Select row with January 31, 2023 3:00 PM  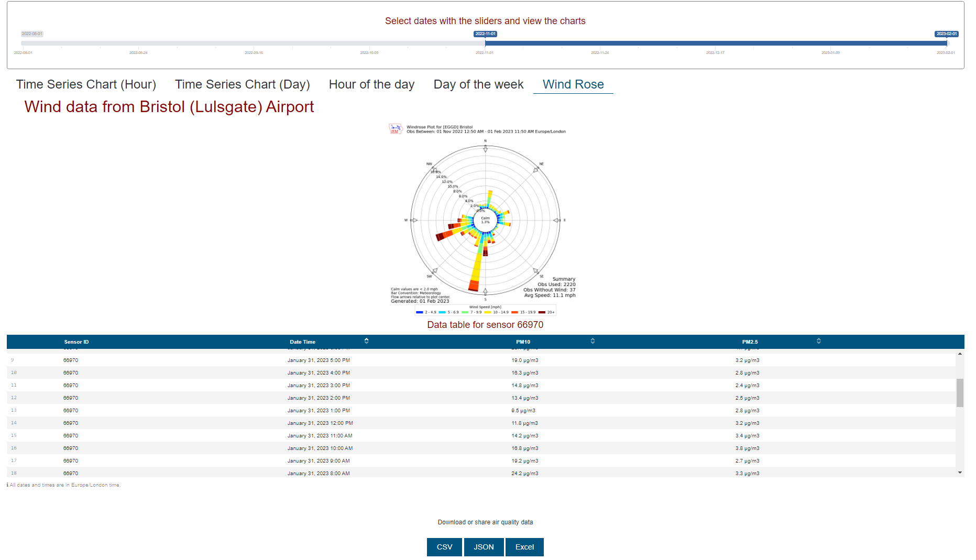[x=481, y=386]
